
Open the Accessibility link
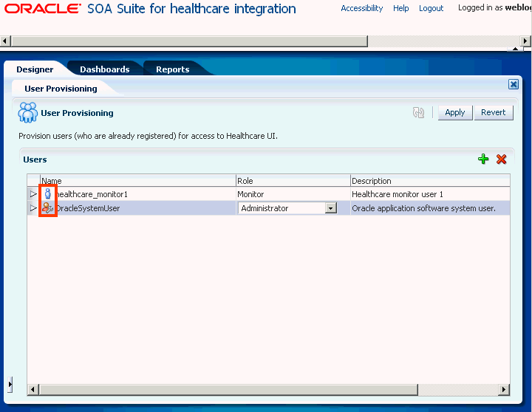point(361,8)
